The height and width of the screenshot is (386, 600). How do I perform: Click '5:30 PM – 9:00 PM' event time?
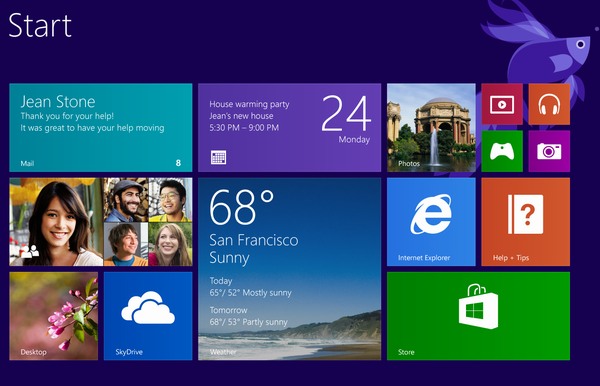(x=244, y=128)
